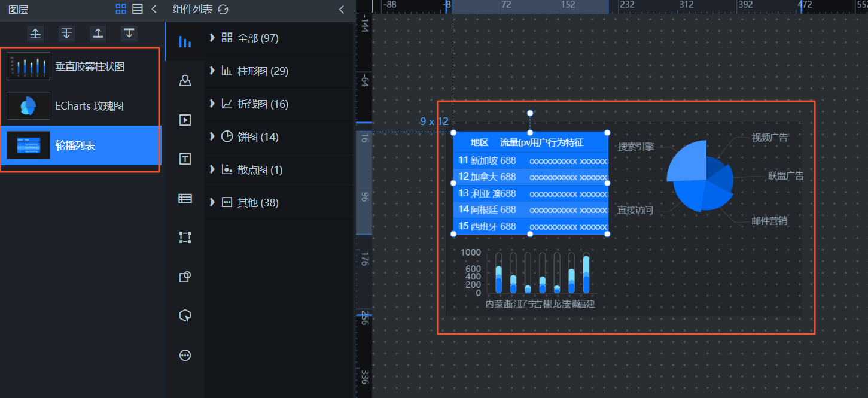Open the media play components category
868x398 pixels.
(x=185, y=120)
